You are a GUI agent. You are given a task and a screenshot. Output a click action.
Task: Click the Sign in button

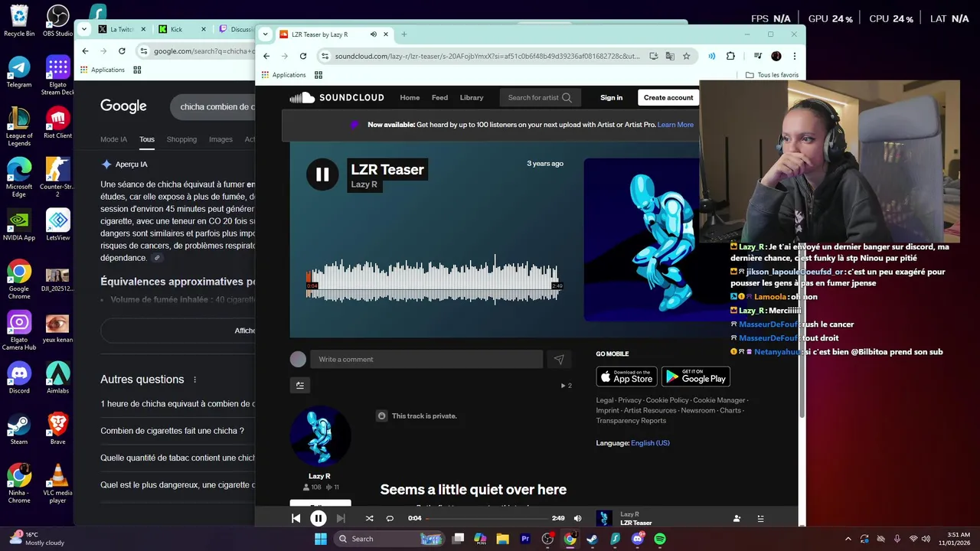pos(611,97)
